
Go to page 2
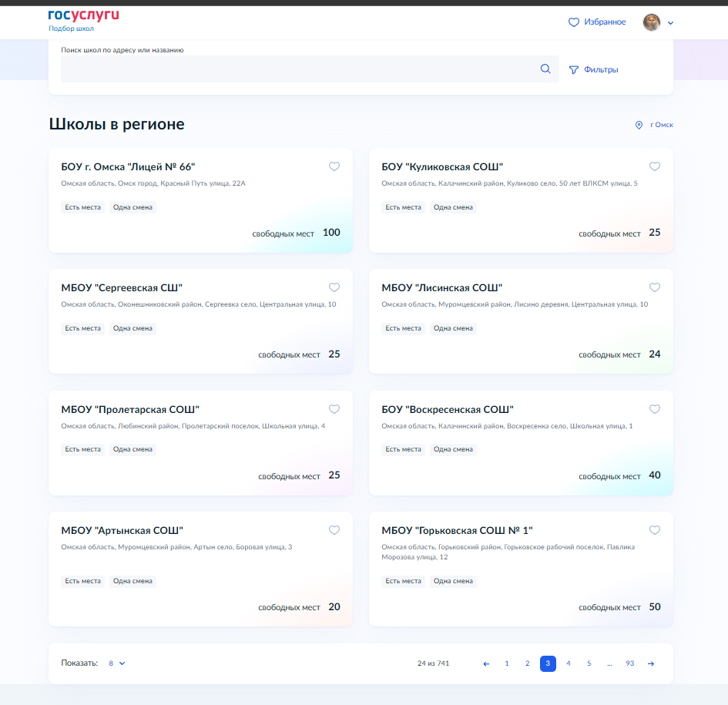(528, 663)
